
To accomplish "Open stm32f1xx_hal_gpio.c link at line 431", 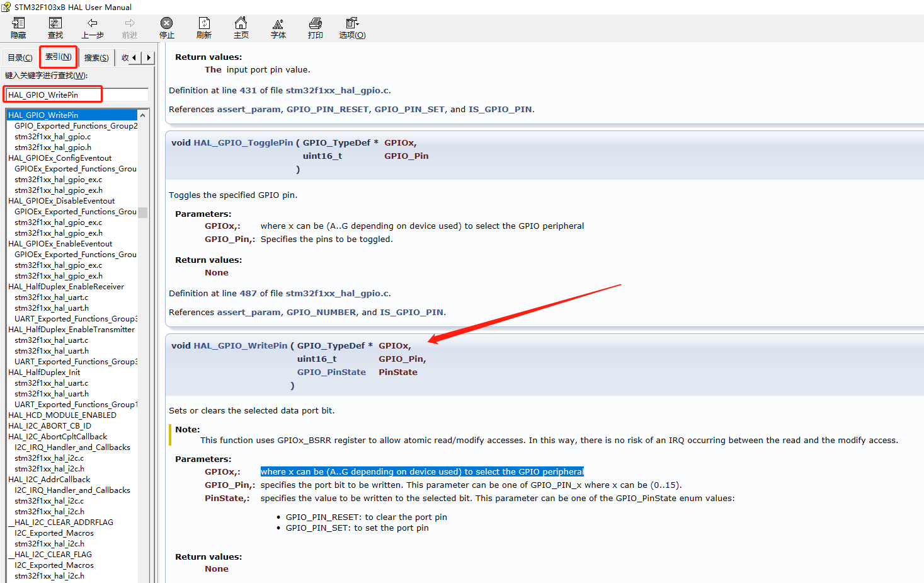I will pos(337,90).
